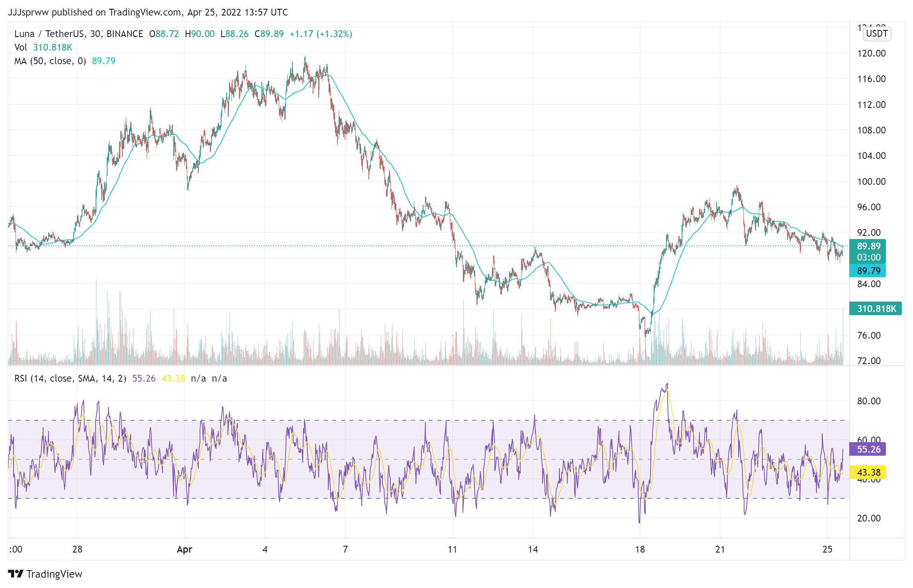This screenshot has height=588, width=913.
Task: Click the change percent +1.17 (+1.32%)
Action: [x=321, y=34]
